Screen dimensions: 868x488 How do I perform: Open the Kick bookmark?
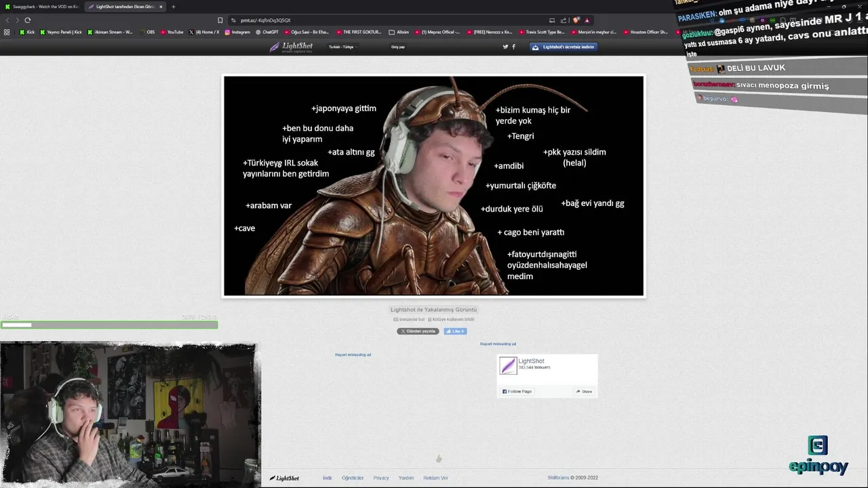tap(27, 32)
